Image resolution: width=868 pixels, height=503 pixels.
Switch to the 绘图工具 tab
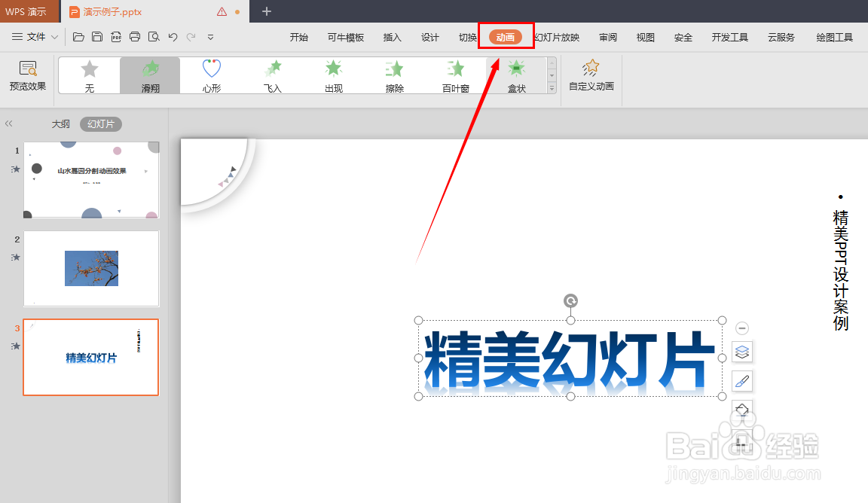(x=834, y=37)
